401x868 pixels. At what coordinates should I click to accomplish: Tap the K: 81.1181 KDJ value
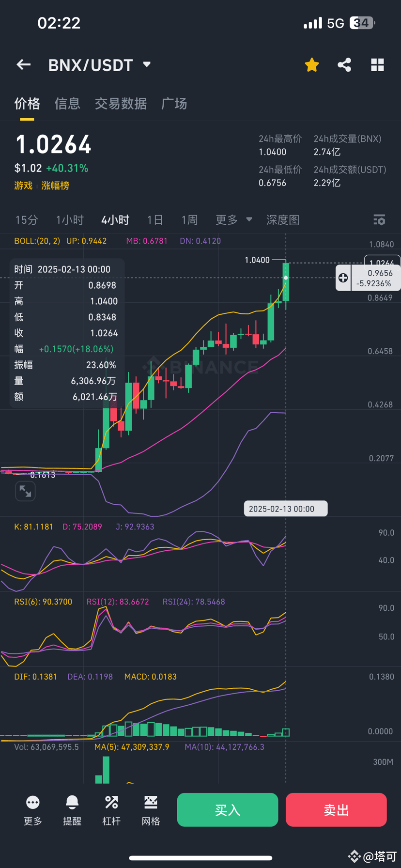pyautogui.click(x=33, y=527)
